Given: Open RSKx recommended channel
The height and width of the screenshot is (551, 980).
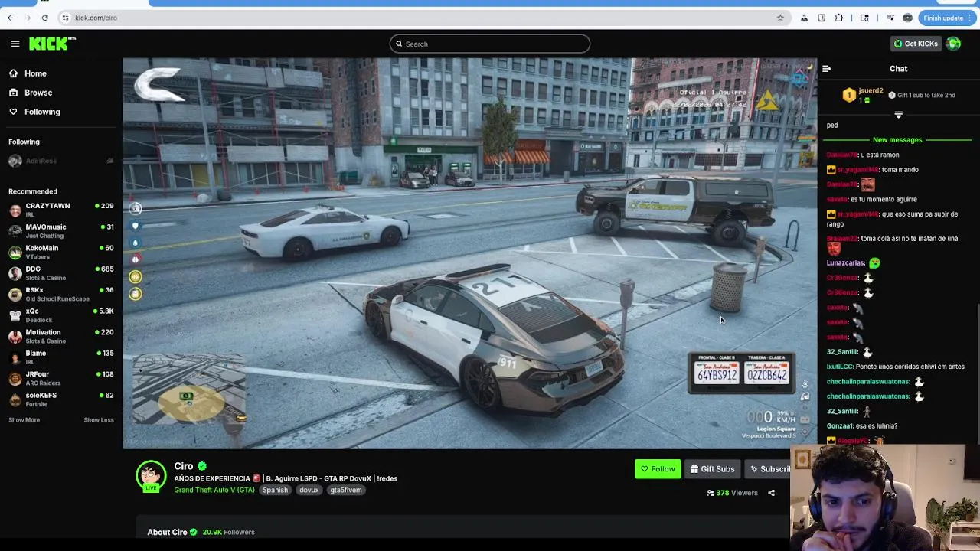Looking at the screenshot, I should click(x=61, y=294).
